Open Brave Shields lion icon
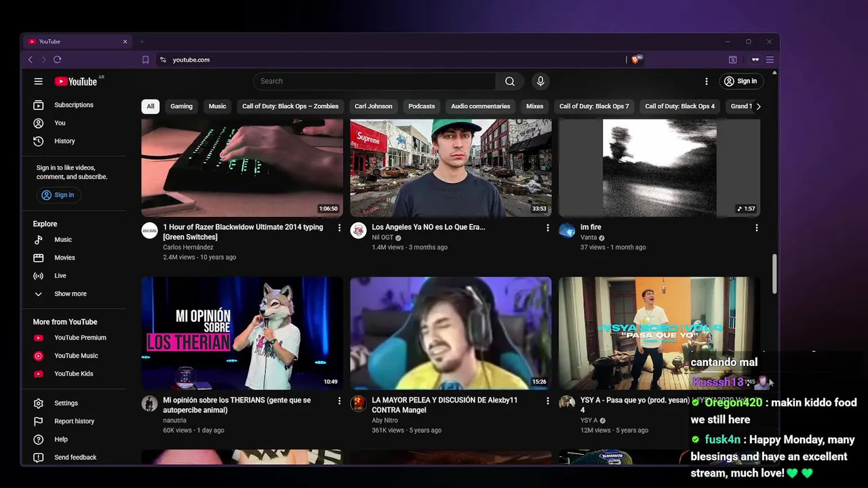This screenshot has width=868, height=488. tap(635, 60)
